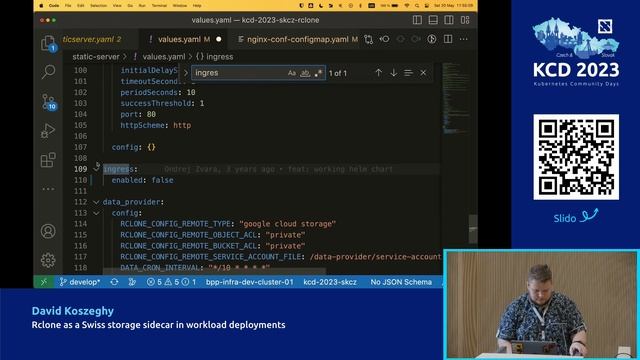
Task: Toggle Match Case in find widget
Action: [291, 73]
